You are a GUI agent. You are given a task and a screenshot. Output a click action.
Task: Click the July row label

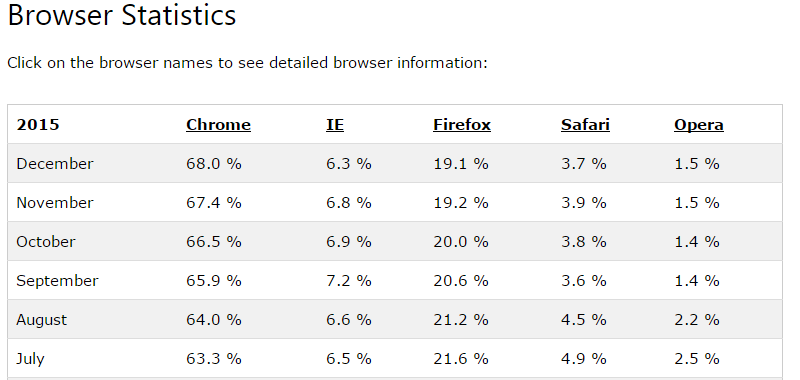31,359
